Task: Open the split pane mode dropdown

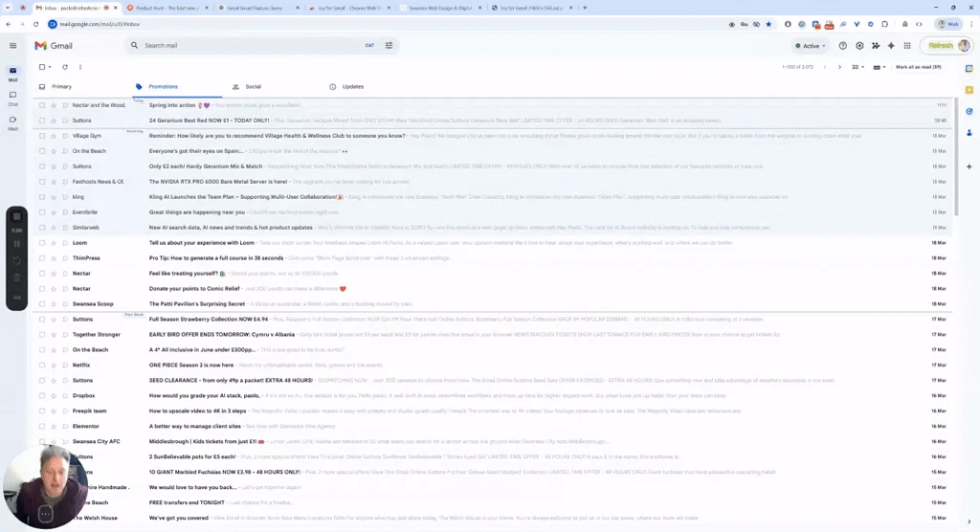Action: point(857,67)
